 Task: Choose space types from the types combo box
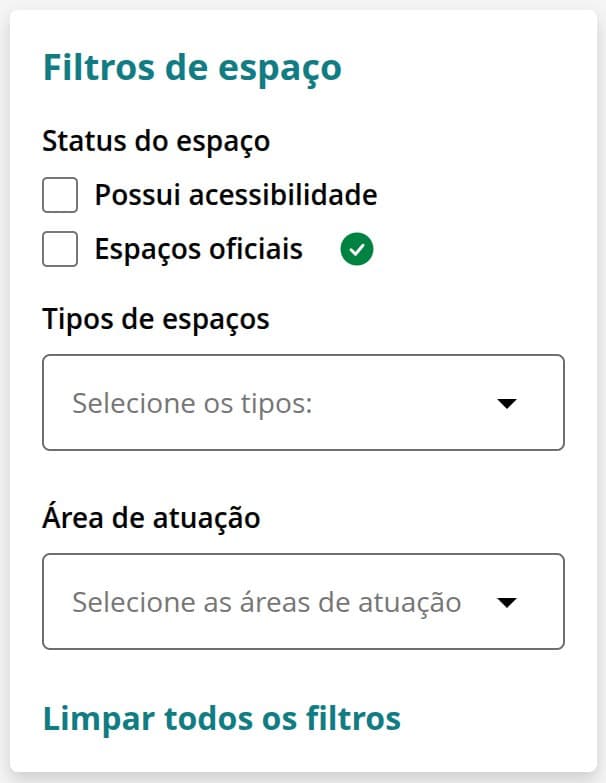pos(303,403)
